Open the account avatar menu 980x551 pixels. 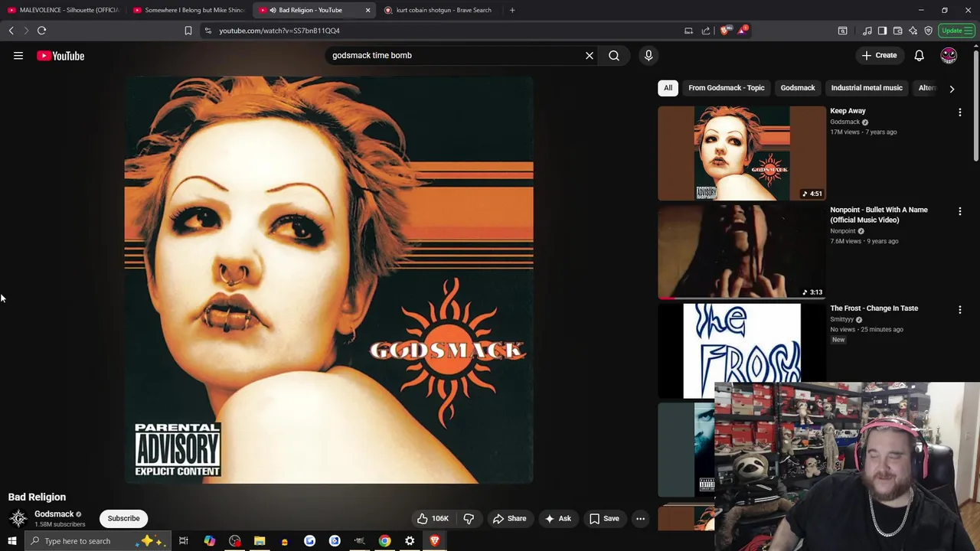pyautogui.click(x=949, y=55)
